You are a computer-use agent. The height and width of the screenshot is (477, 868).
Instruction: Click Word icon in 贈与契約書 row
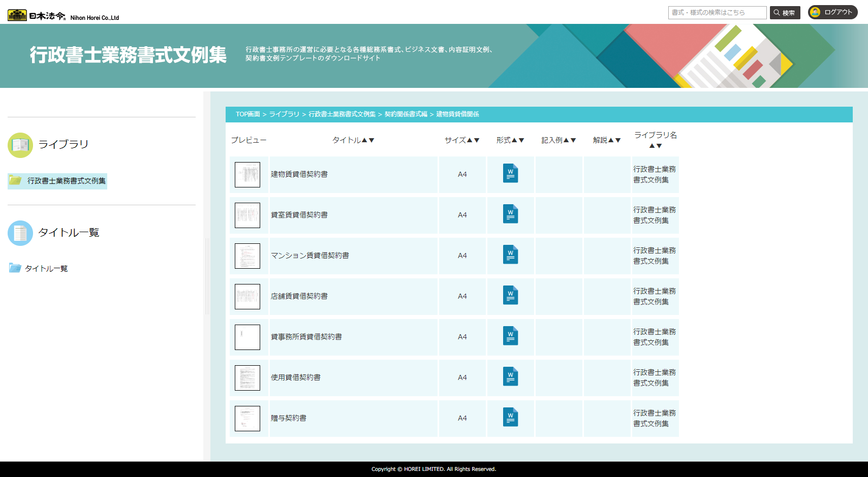coord(510,418)
